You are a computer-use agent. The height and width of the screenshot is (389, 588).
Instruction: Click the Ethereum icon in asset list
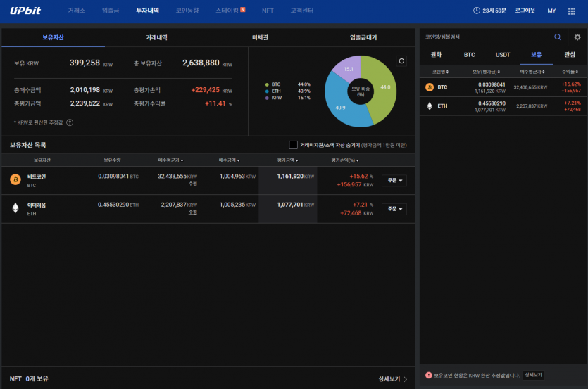(x=15, y=208)
